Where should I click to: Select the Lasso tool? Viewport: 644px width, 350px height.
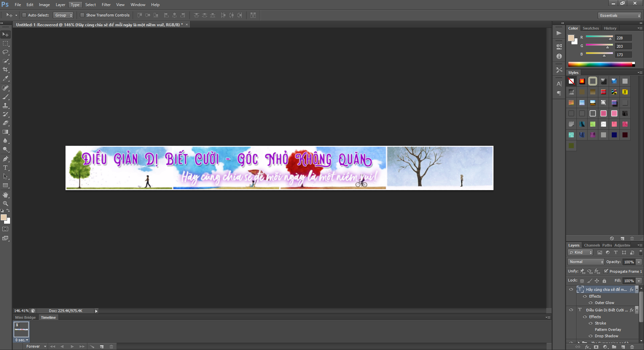click(x=5, y=52)
